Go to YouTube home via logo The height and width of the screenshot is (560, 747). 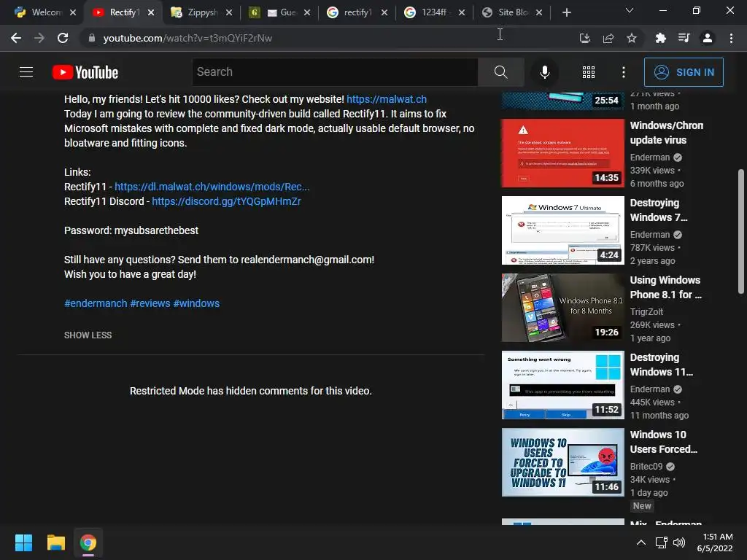(85, 72)
